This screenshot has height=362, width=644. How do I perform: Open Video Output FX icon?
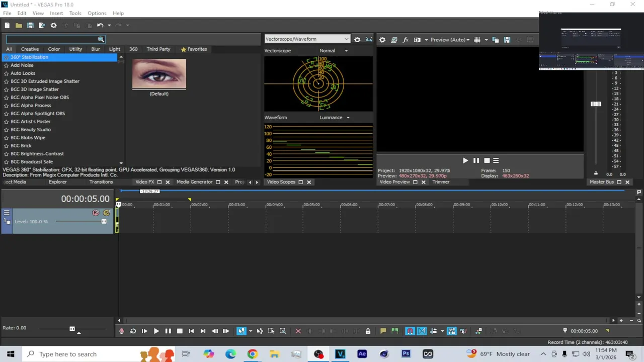406,40
